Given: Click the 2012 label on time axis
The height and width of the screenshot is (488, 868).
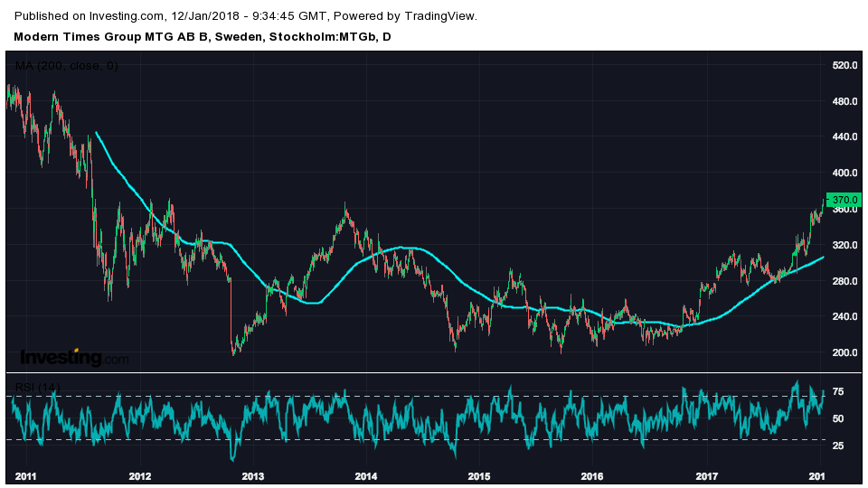Looking at the screenshot, I should coord(139,476).
